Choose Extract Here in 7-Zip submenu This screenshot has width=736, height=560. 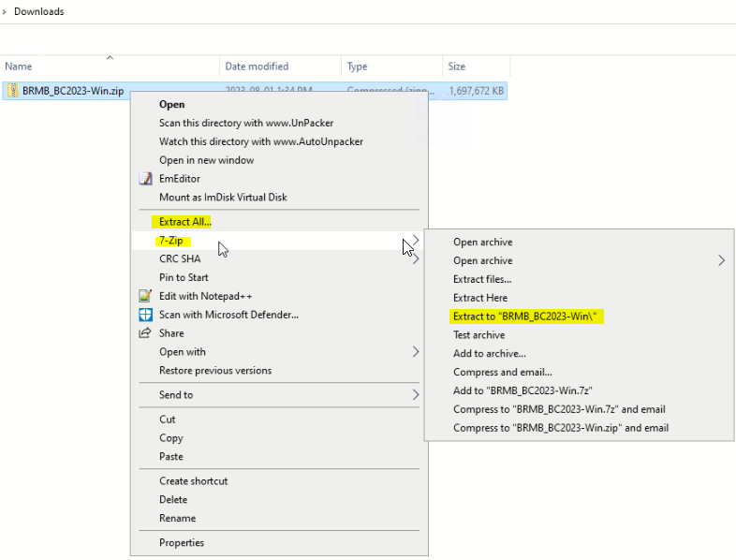tap(480, 298)
